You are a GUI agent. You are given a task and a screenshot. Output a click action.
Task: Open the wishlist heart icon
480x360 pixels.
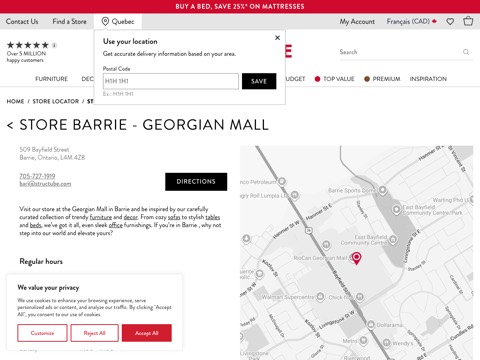click(450, 22)
